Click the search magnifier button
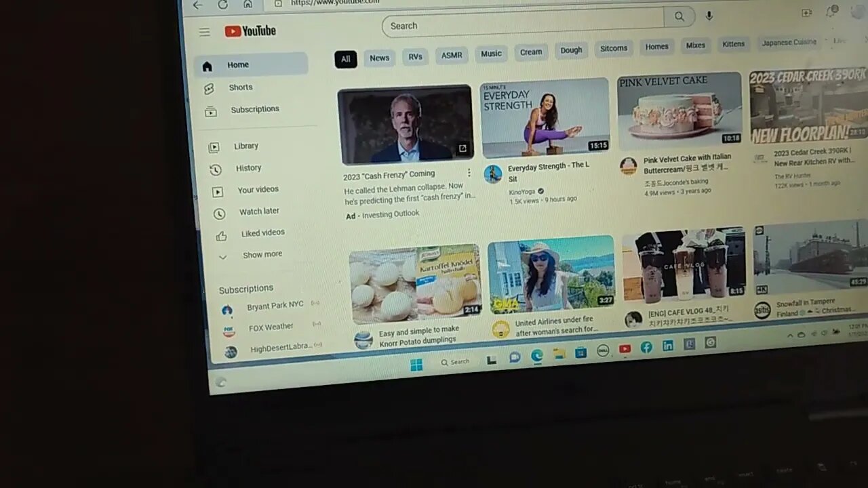868x488 pixels. [679, 17]
